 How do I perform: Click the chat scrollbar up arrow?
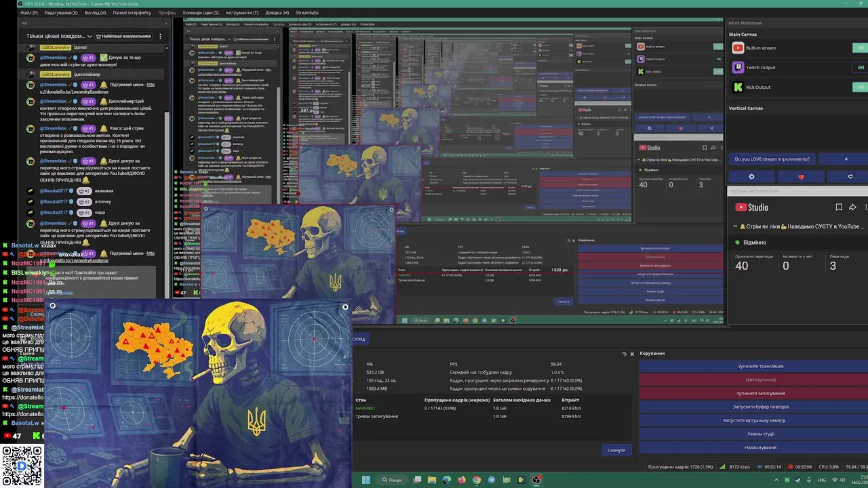pos(167,49)
